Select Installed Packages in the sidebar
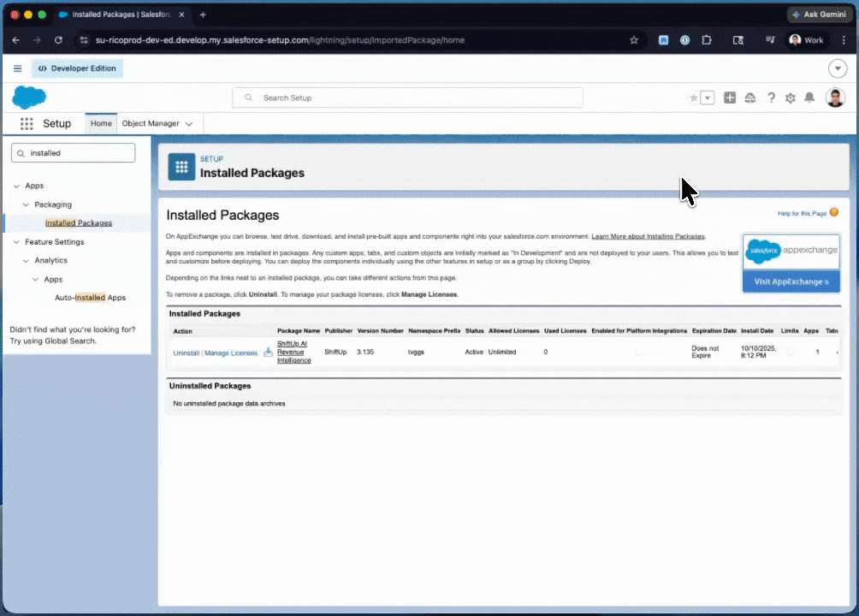The width and height of the screenshot is (859, 616). [x=79, y=223]
